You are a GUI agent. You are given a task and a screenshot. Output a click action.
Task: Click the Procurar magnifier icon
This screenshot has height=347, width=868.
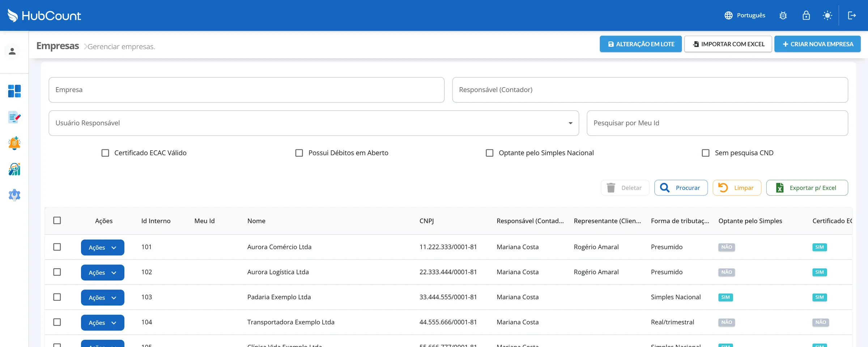point(665,188)
